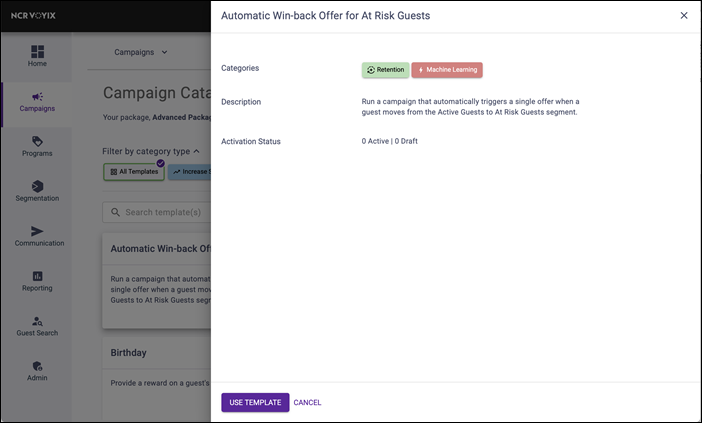Image resolution: width=702 pixels, height=423 pixels.
Task: Click the panel title Automatic Win-back Offer
Action: [325, 16]
